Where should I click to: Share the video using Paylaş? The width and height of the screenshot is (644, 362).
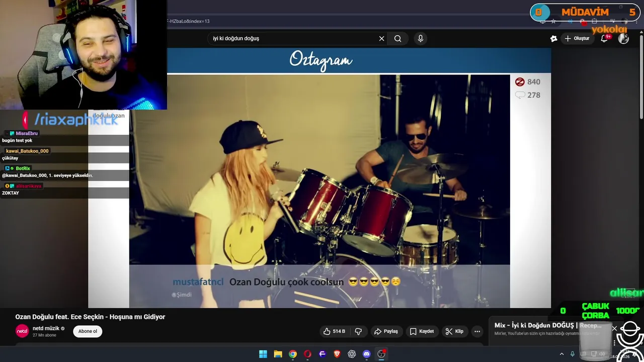point(386,331)
